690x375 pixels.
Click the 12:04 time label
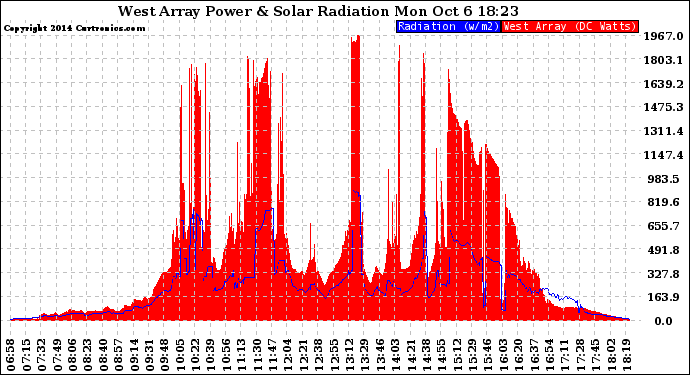(288, 355)
